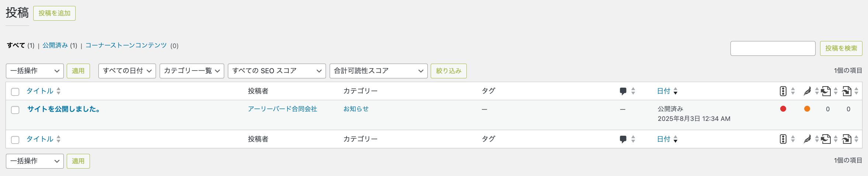Open the すべての日付 date filter dropdown

click(127, 71)
